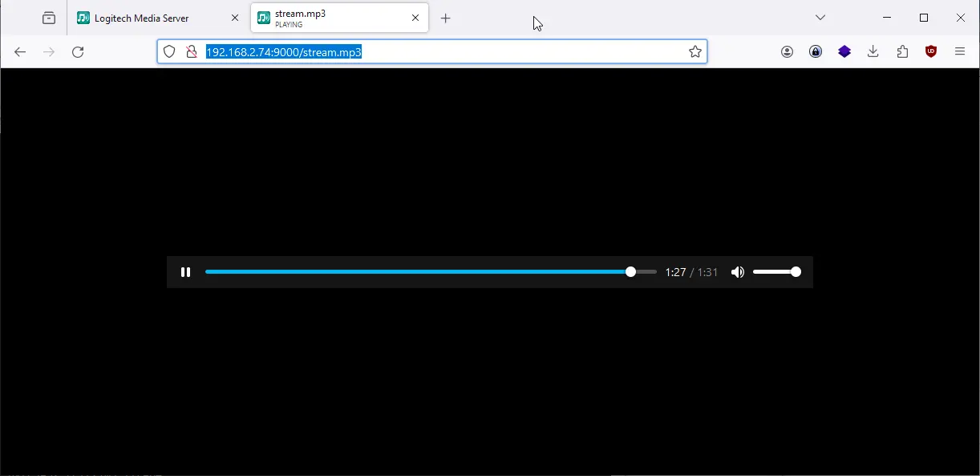Click the volume slider track
Viewport: 980px width, 476px height.
click(776, 272)
